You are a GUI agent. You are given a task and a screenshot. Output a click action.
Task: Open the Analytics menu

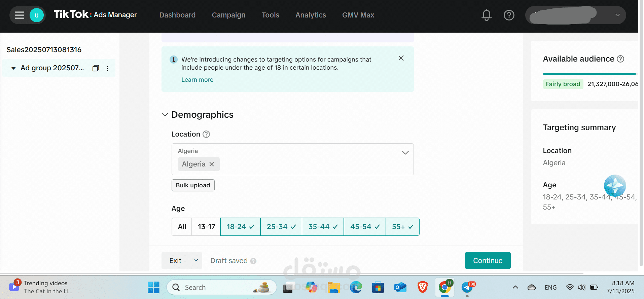[311, 15]
